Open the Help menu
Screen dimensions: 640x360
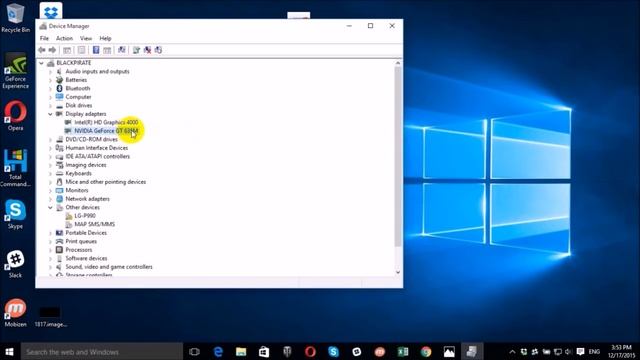pos(105,38)
